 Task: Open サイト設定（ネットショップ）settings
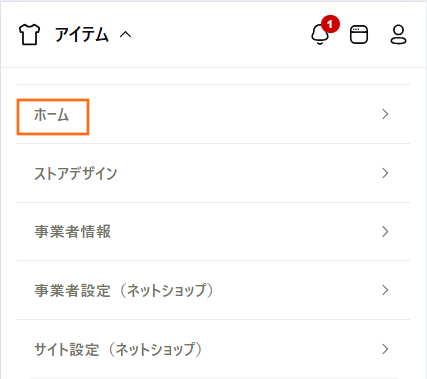(x=213, y=349)
